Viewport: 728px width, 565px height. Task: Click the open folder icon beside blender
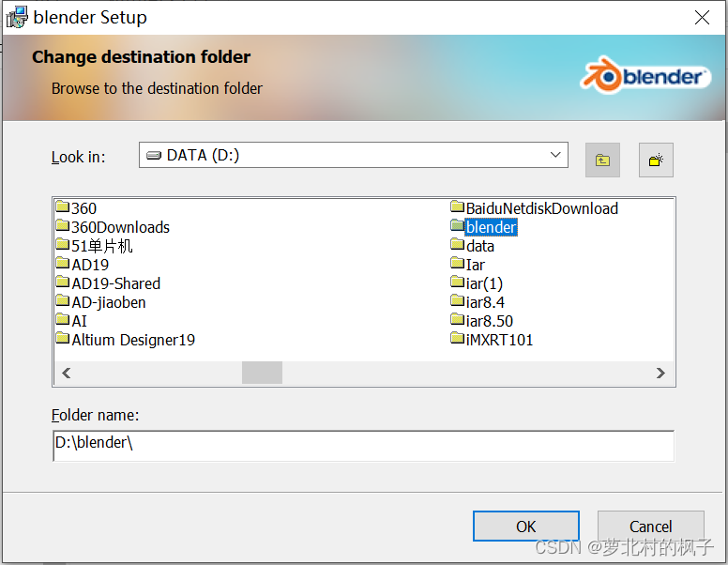pos(457,225)
